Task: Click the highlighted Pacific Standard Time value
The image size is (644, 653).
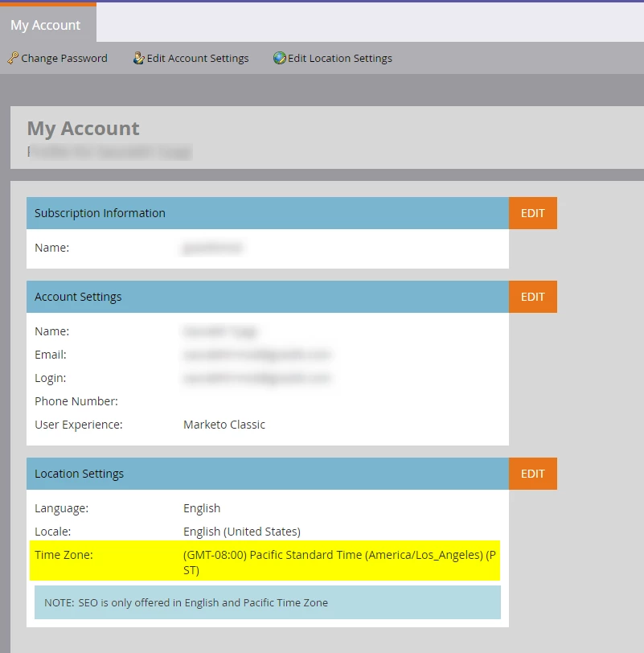Action: (339, 562)
